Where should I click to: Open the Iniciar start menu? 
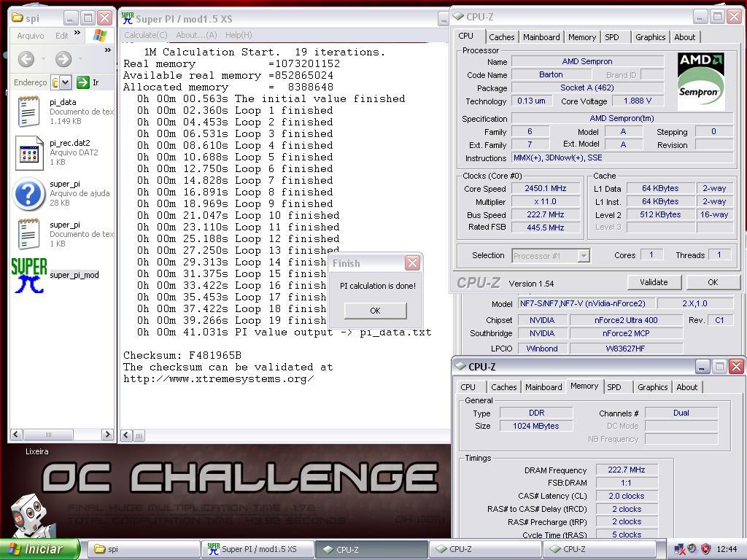pos(39,549)
